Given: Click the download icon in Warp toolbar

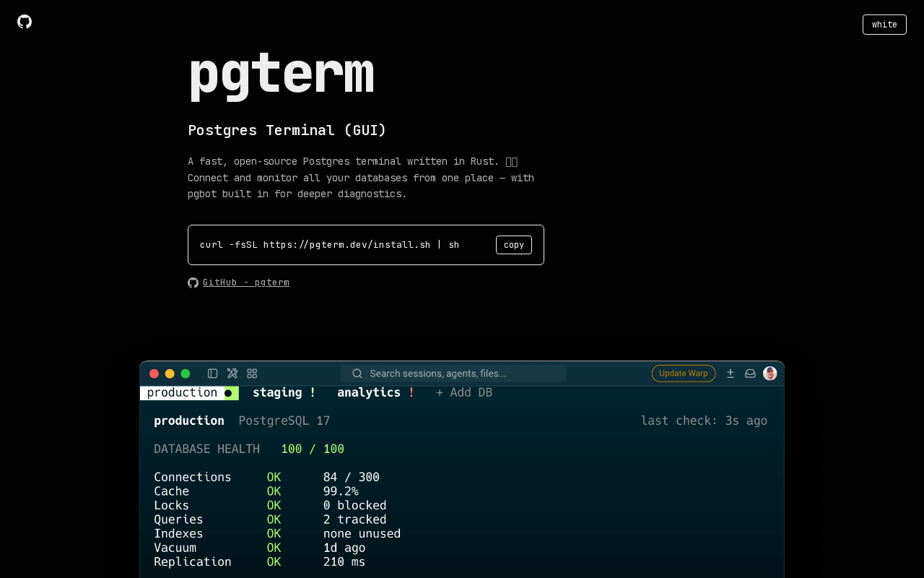Looking at the screenshot, I should tap(731, 374).
